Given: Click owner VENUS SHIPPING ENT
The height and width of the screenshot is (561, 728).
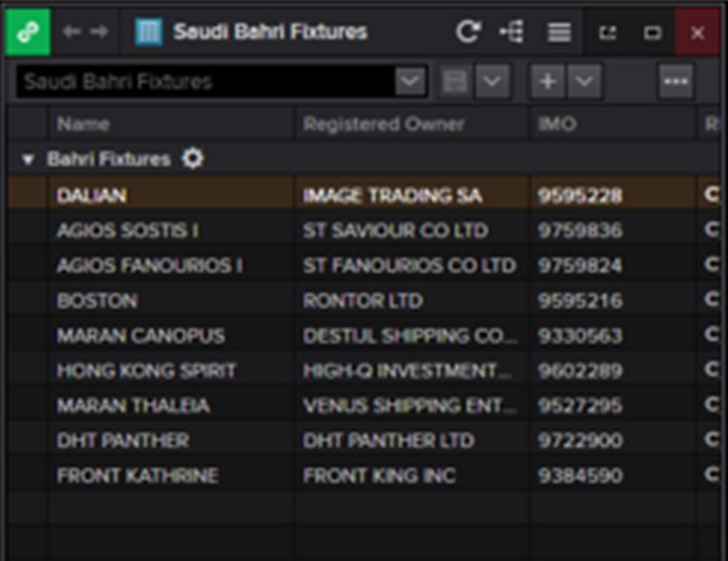Looking at the screenshot, I should [410, 406].
